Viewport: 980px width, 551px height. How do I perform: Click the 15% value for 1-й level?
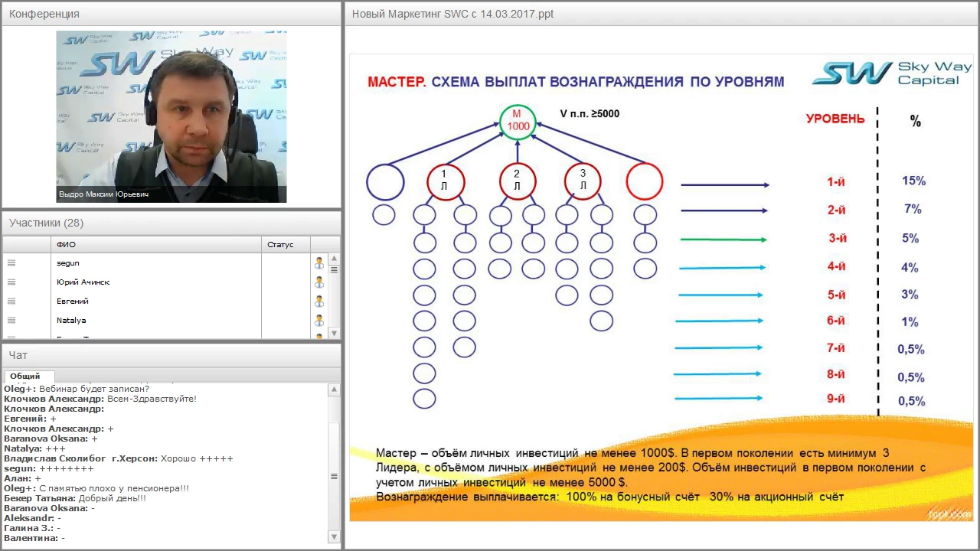tap(913, 181)
